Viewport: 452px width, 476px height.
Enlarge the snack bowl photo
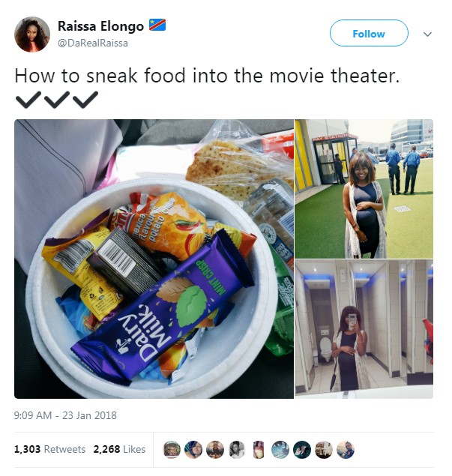pyautogui.click(x=154, y=259)
